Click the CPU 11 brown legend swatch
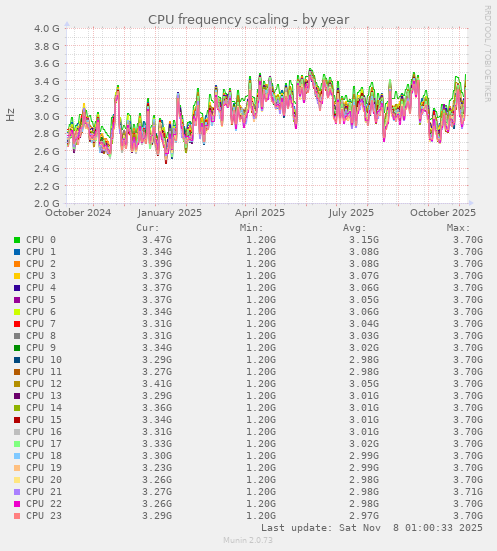 pos(17,372)
